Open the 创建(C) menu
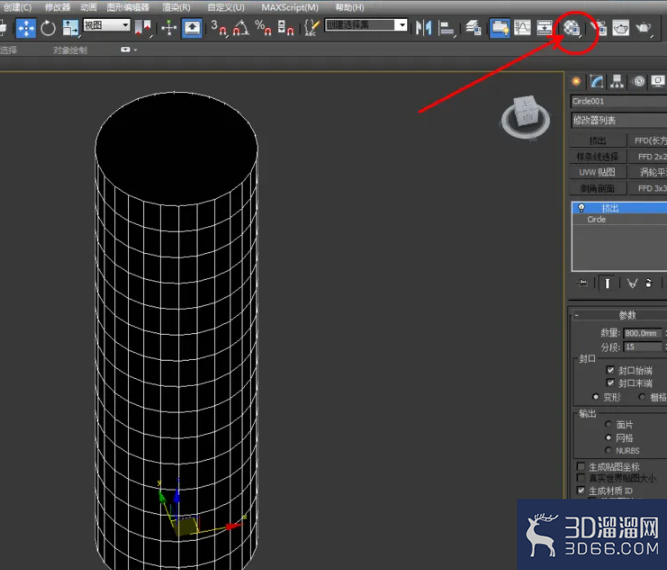667x570 pixels. click(x=16, y=7)
